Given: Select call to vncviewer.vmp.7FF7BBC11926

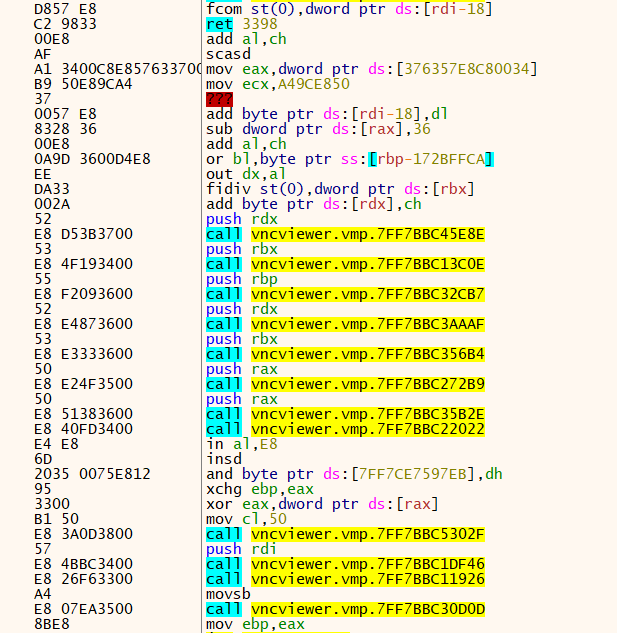Looking at the screenshot, I should (x=345, y=579).
